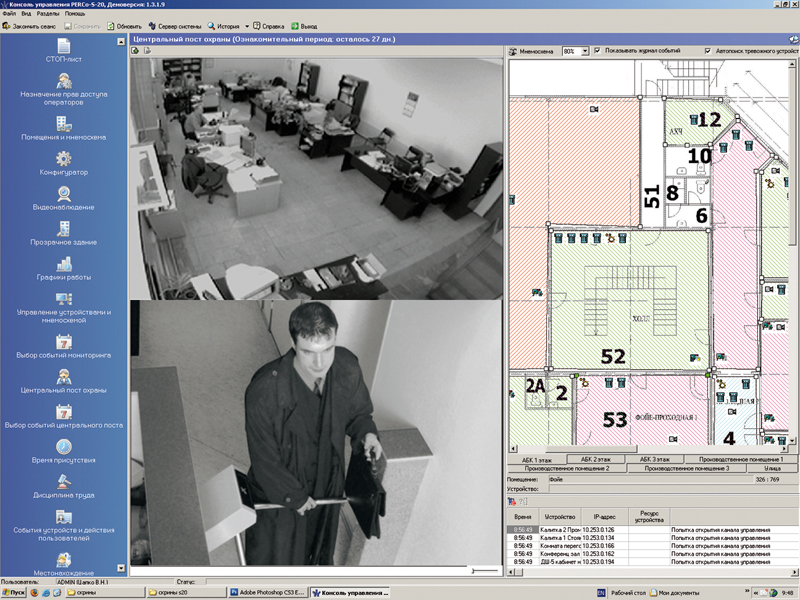Select the entrance camera feed with the man
Screen dimensions: 800x600
click(316, 433)
